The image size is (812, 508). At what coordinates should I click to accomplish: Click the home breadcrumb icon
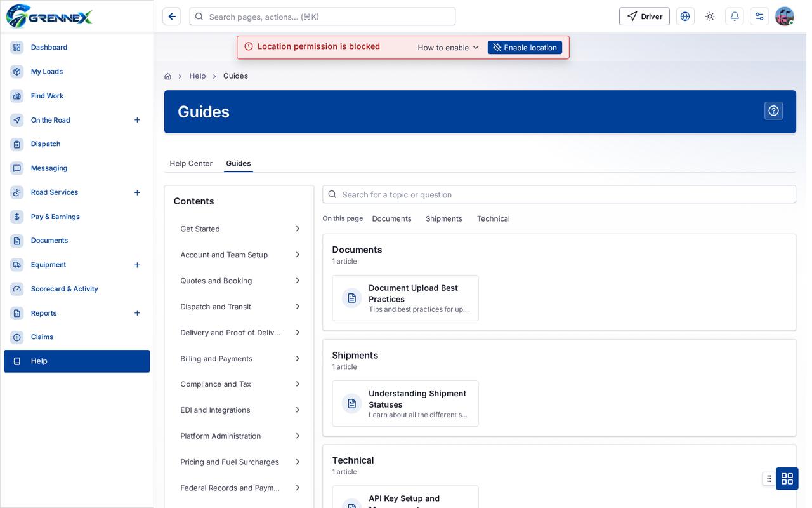click(x=167, y=76)
